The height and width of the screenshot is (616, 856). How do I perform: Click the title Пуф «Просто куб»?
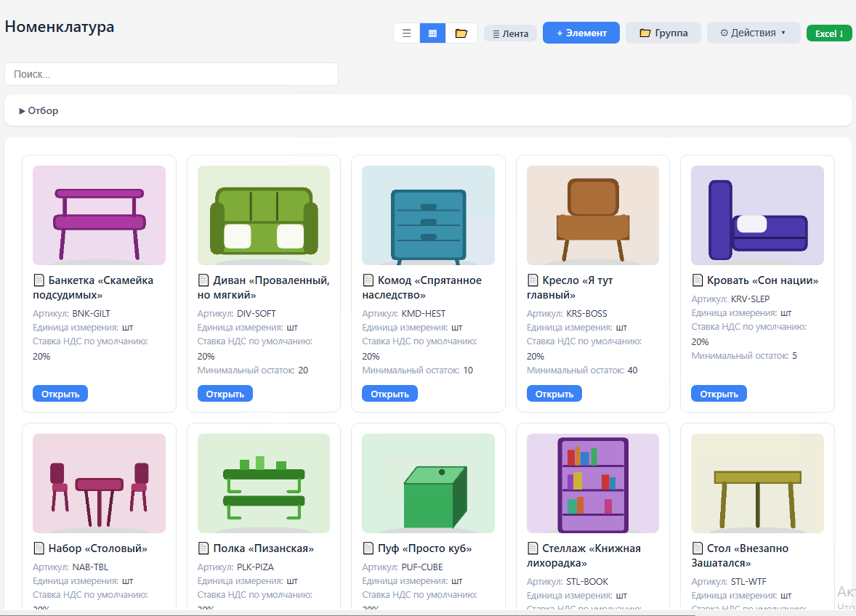click(x=424, y=548)
